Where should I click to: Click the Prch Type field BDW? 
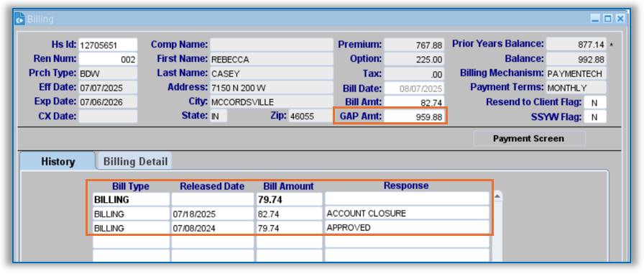click(108, 73)
